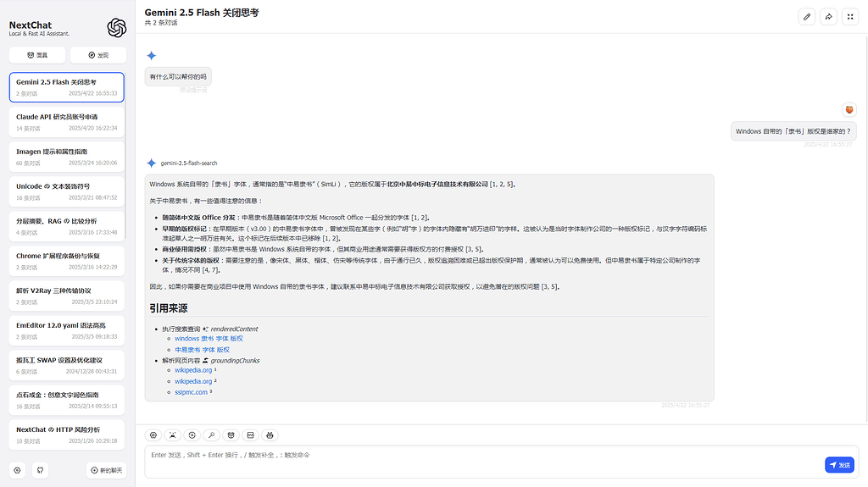Screen dimensions: 868x487
Task: Open the 'Claude API 研究员账号申请' conversation
Action: pos(66,122)
